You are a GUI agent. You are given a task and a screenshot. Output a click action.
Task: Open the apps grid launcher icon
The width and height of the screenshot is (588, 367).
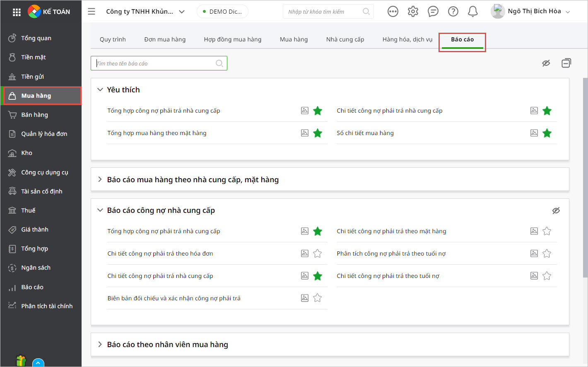point(17,12)
